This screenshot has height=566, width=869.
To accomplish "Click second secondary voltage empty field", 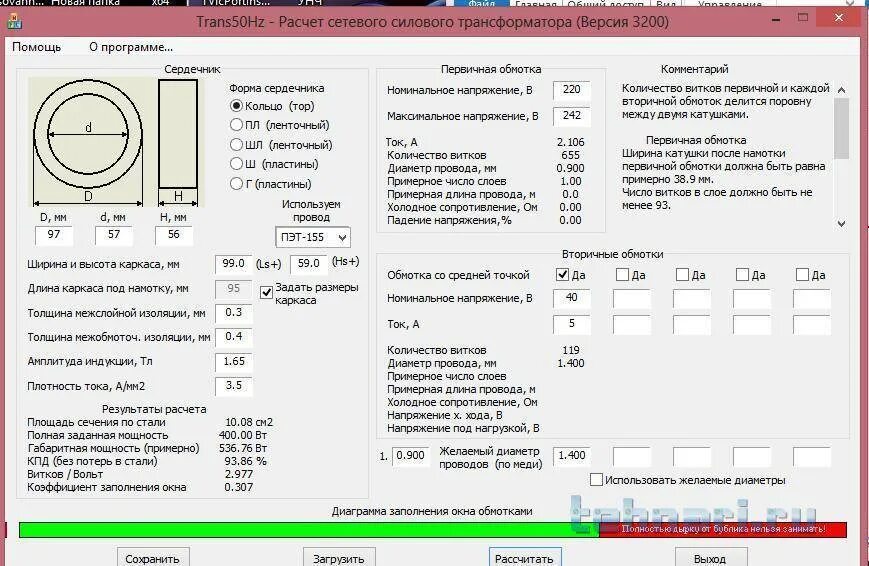I will (632, 299).
